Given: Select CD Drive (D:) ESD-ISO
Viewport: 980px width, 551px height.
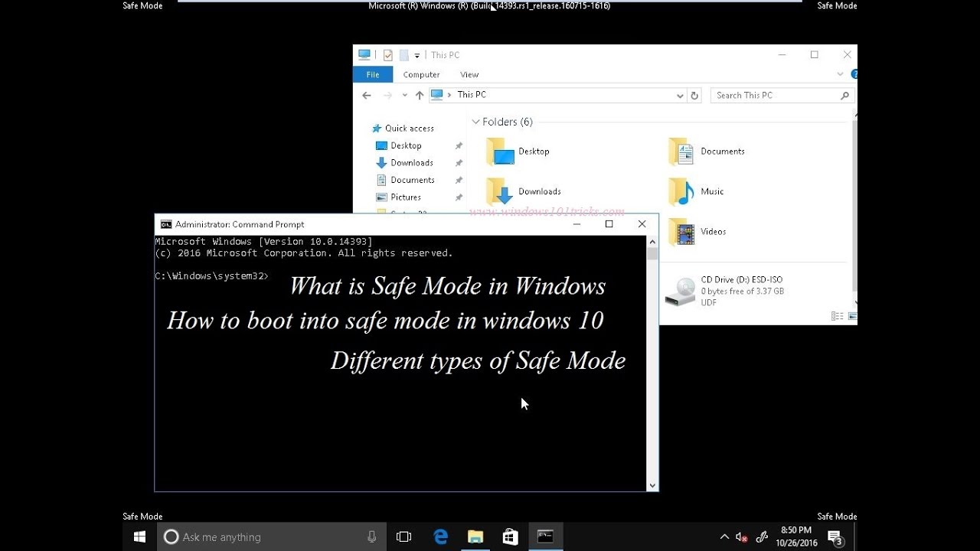Looking at the screenshot, I should tap(724, 291).
